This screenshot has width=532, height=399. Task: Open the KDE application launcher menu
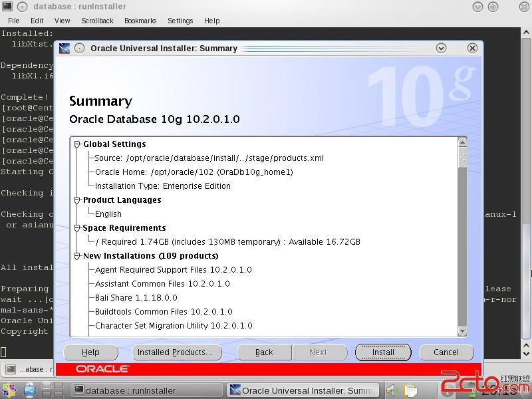(x=9, y=390)
